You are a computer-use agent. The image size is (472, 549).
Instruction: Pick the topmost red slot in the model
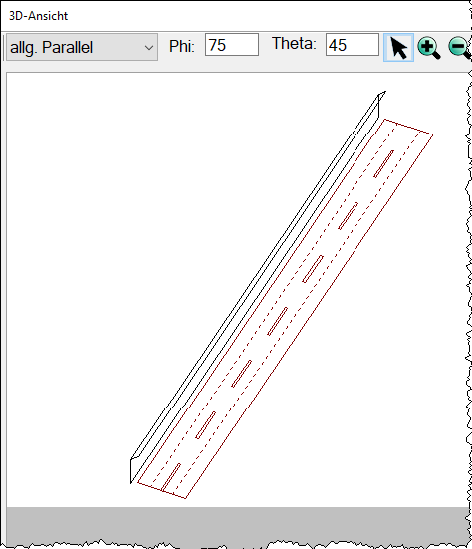click(x=383, y=164)
